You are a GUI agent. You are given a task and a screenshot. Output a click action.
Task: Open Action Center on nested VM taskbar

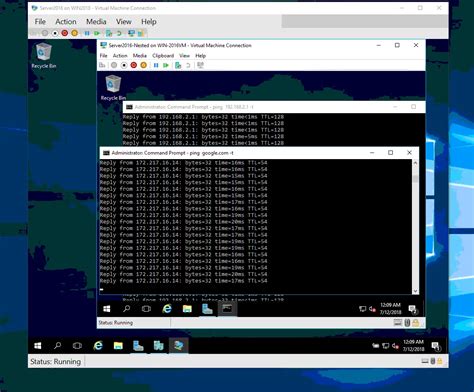(413, 310)
